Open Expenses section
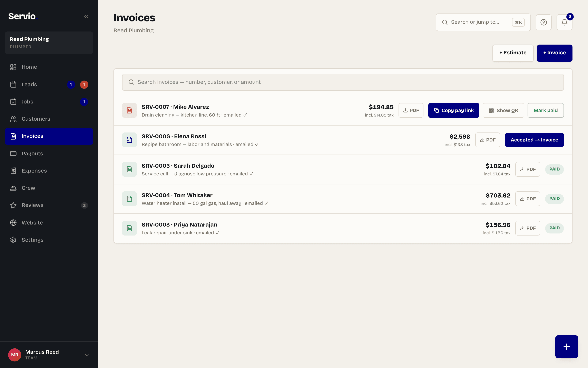Image resolution: width=588 pixels, height=368 pixels. point(49,171)
